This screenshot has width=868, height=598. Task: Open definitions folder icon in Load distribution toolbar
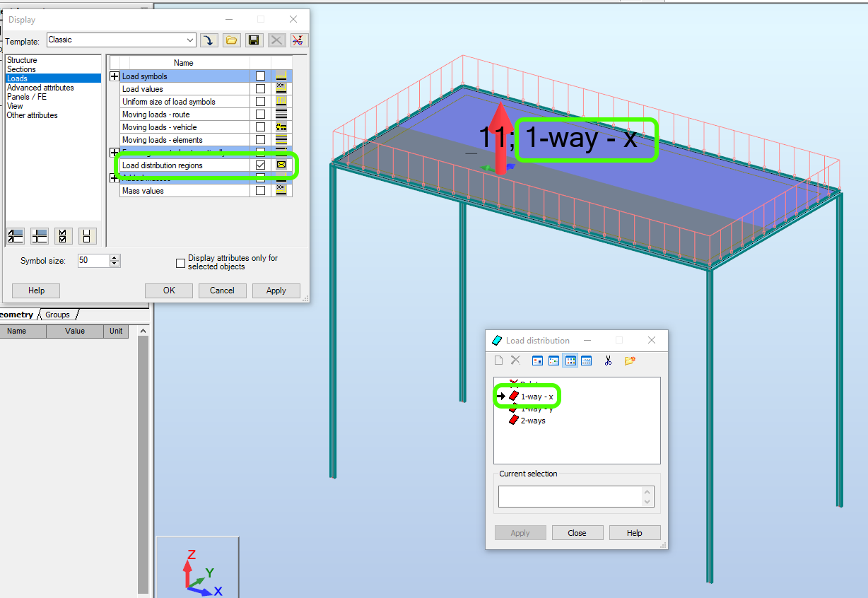(x=629, y=360)
